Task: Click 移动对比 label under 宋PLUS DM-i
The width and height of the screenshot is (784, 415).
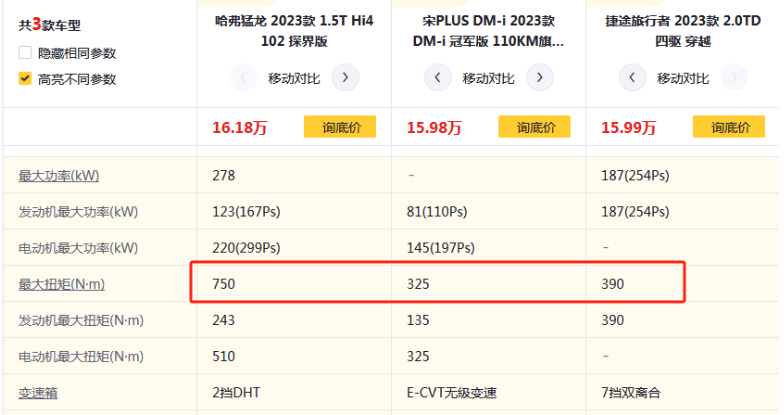Action: tap(488, 78)
